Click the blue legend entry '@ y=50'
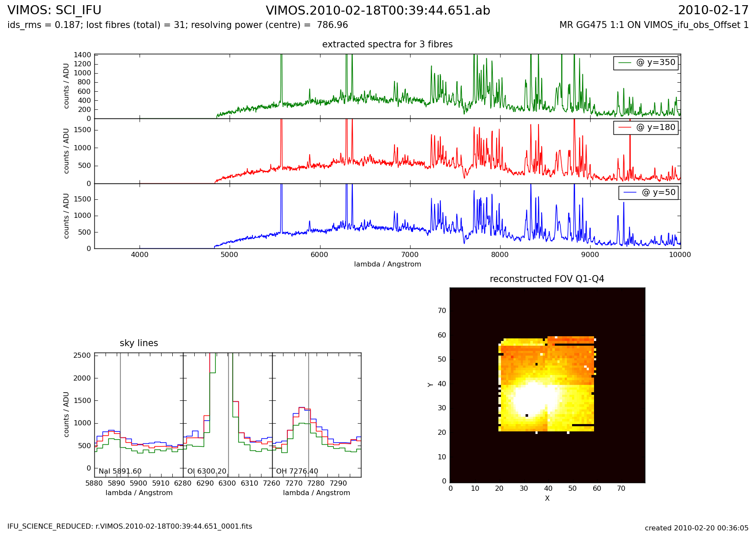 click(648, 192)
